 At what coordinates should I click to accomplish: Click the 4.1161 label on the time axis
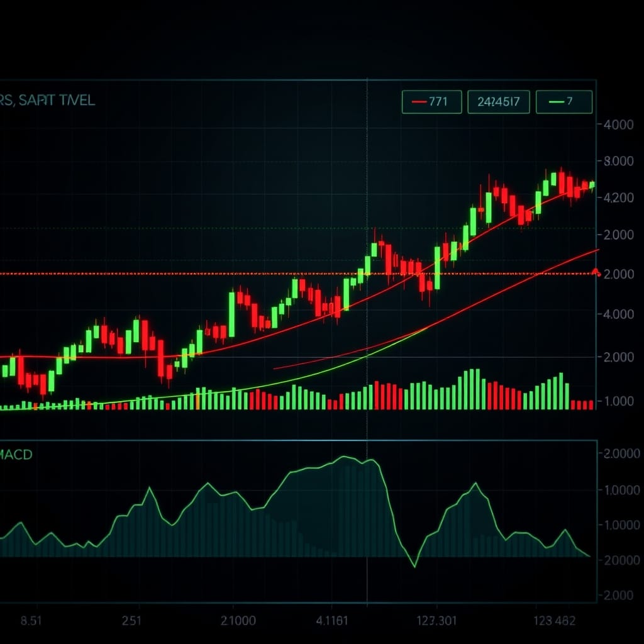[333, 619]
